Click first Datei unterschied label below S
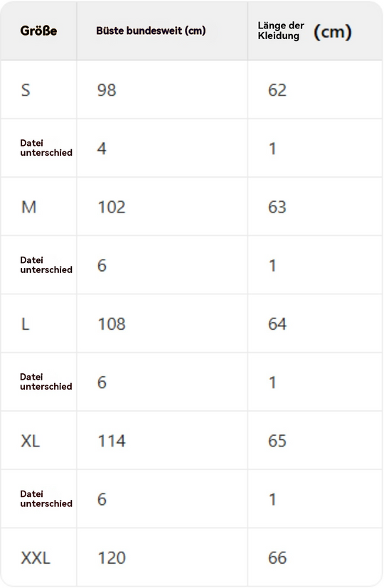384x588 pixels. click(x=46, y=148)
